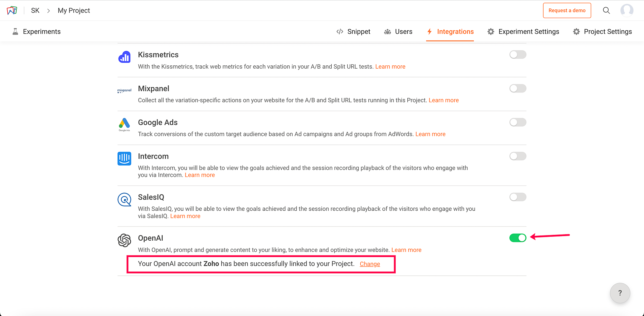Open Mixpanel Learn more link
Viewport: 644px width, 316px height.
point(444,100)
